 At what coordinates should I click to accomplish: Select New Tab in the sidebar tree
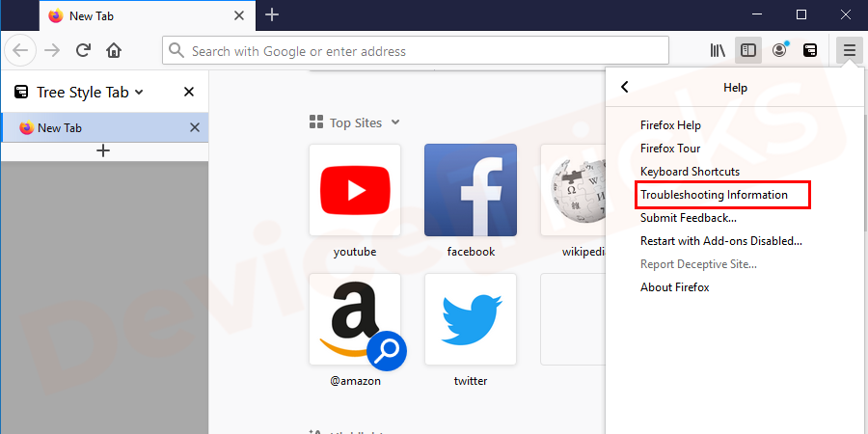pos(104,128)
